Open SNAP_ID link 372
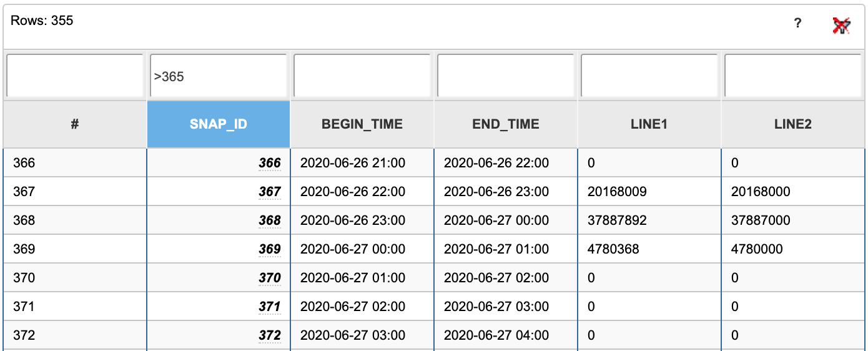The image size is (868, 351). point(270,335)
